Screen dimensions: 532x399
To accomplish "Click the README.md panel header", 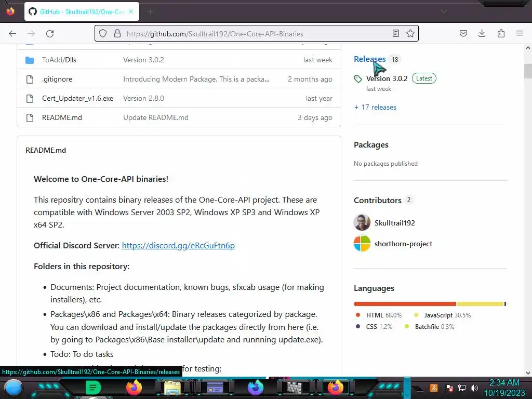I will (46, 150).
